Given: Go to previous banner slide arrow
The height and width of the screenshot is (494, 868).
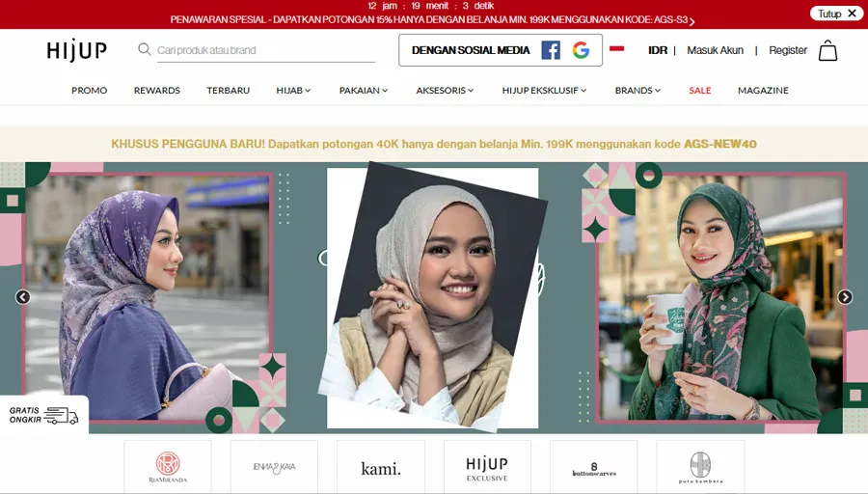Looking at the screenshot, I should click(x=23, y=297).
